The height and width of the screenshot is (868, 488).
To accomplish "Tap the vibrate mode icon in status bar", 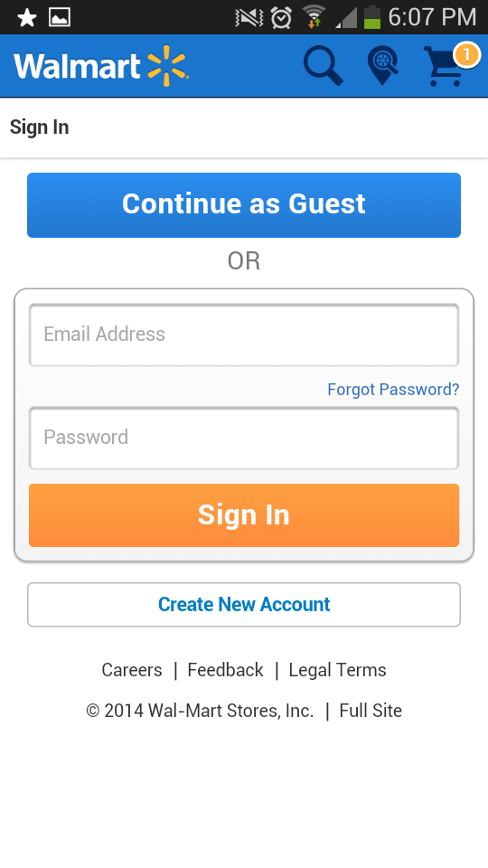I will (x=249, y=18).
